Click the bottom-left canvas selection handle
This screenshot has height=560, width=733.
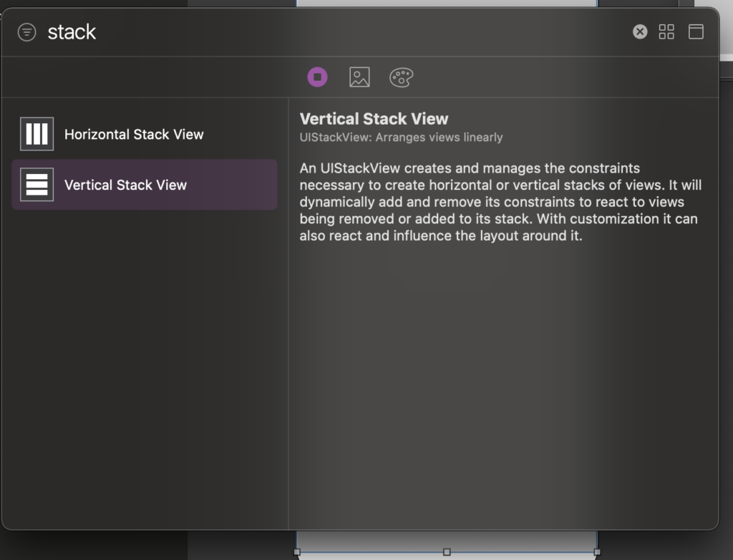[297, 552]
